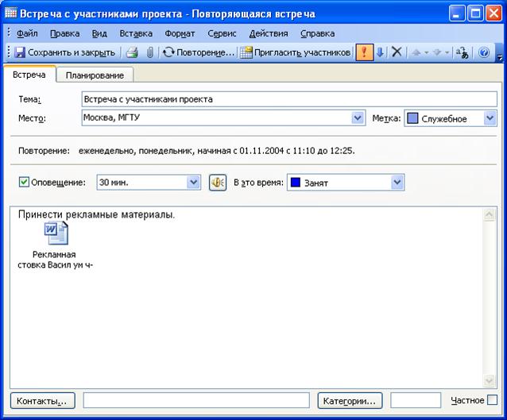Open the Занят show-time-as dropdown
Screen dimensions: 507x420
(397, 183)
